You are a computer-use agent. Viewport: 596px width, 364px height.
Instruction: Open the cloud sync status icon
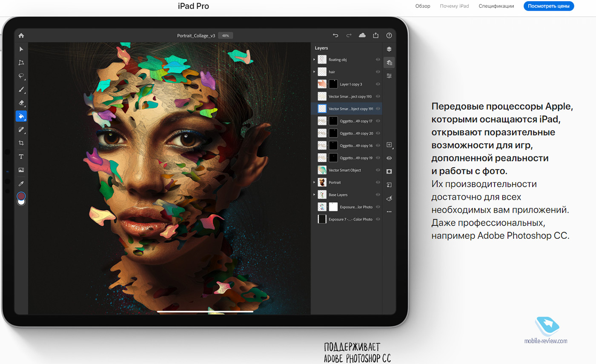pos(362,36)
